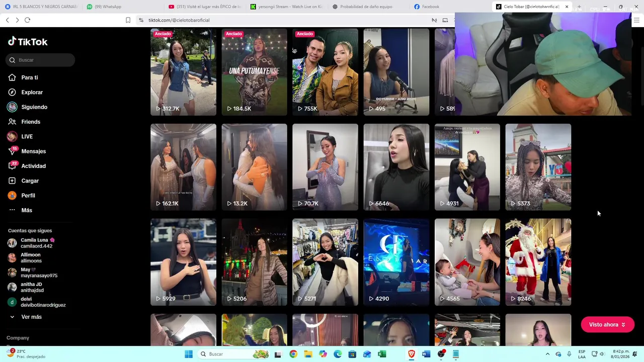Open pinned Una Putumayense video 184.5K
Viewport: 644px width, 362px height.
point(254,72)
